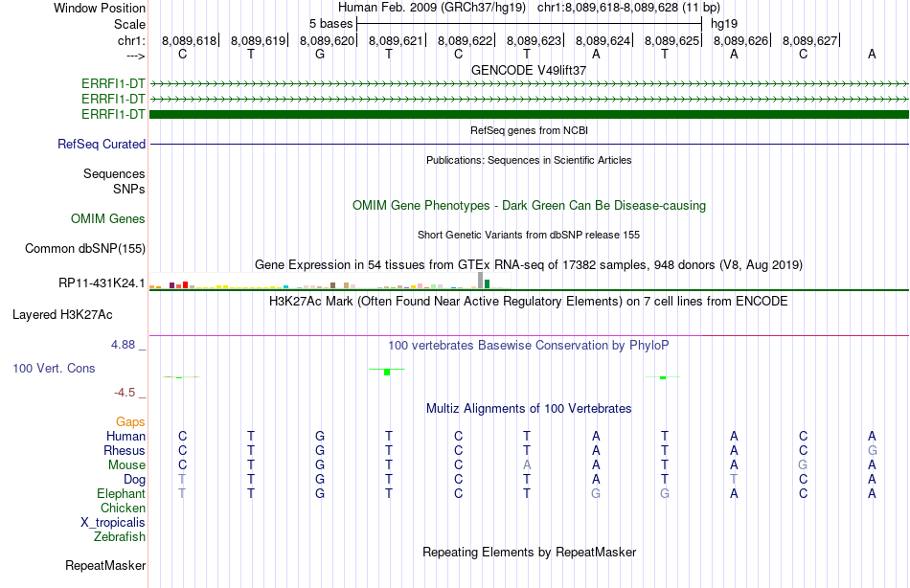Click the 100 Vert. Cons label
Screen dimensions: 910x588
coord(54,368)
